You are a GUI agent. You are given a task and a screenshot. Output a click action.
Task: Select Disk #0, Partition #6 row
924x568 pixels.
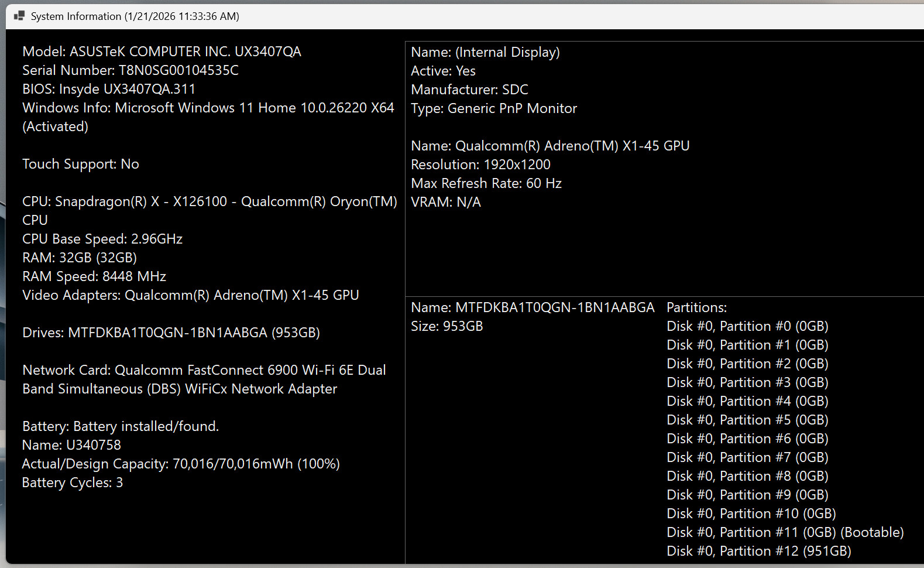click(748, 439)
